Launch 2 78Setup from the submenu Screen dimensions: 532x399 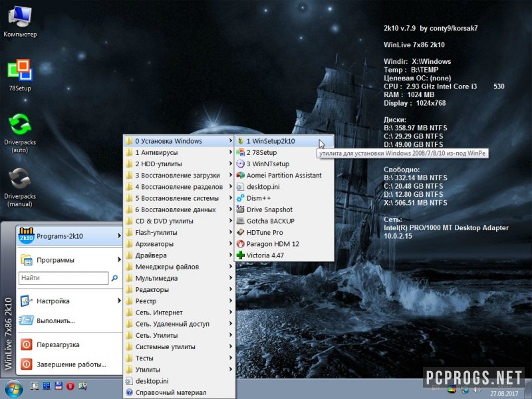click(x=284, y=152)
